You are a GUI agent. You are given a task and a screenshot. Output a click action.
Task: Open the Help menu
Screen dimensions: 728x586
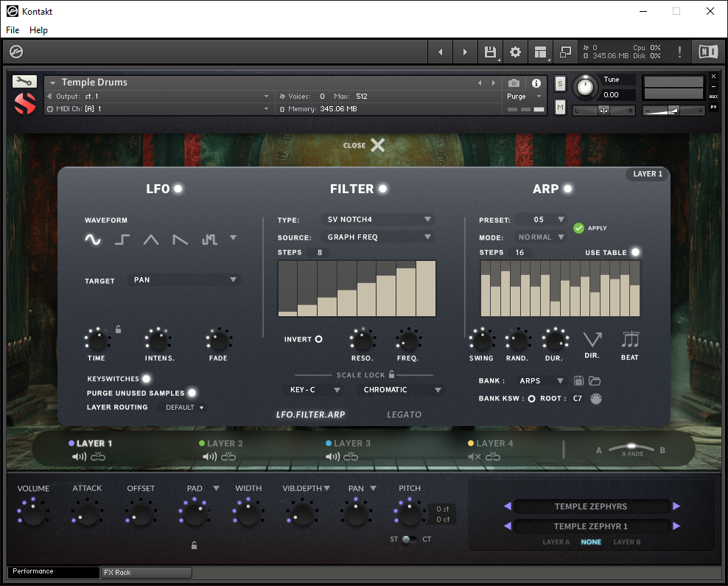click(x=38, y=29)
